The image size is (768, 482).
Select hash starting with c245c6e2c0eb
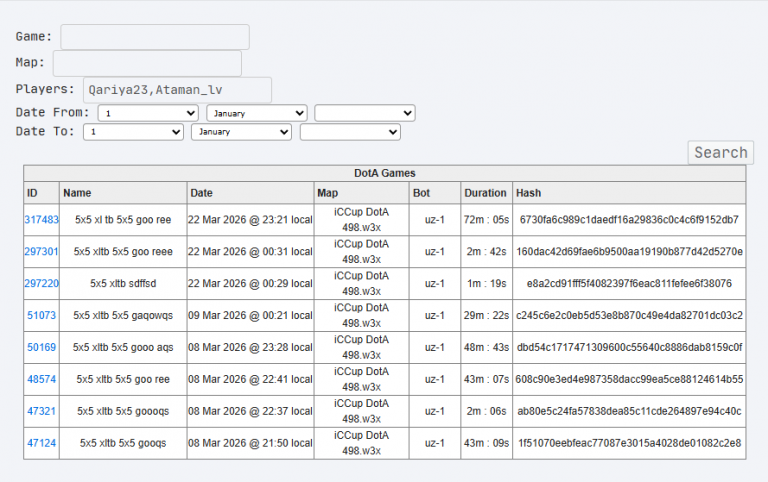pos(629,315)
